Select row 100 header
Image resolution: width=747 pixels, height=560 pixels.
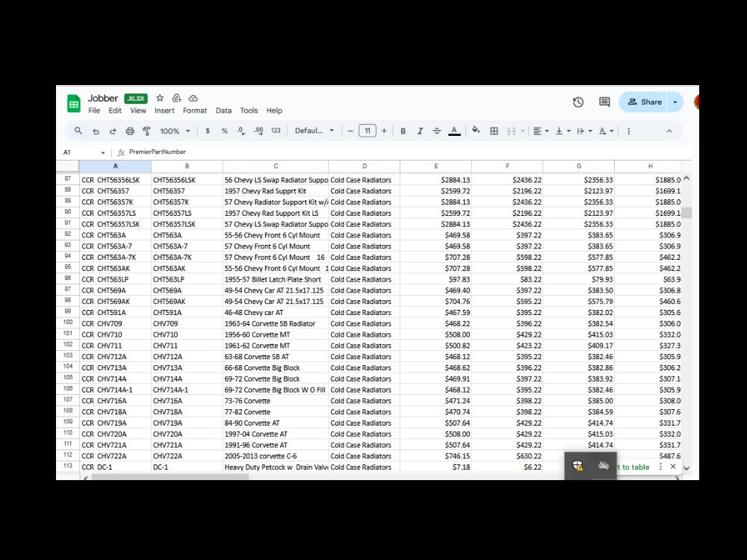pyautogui.click(x=68, y=323)
